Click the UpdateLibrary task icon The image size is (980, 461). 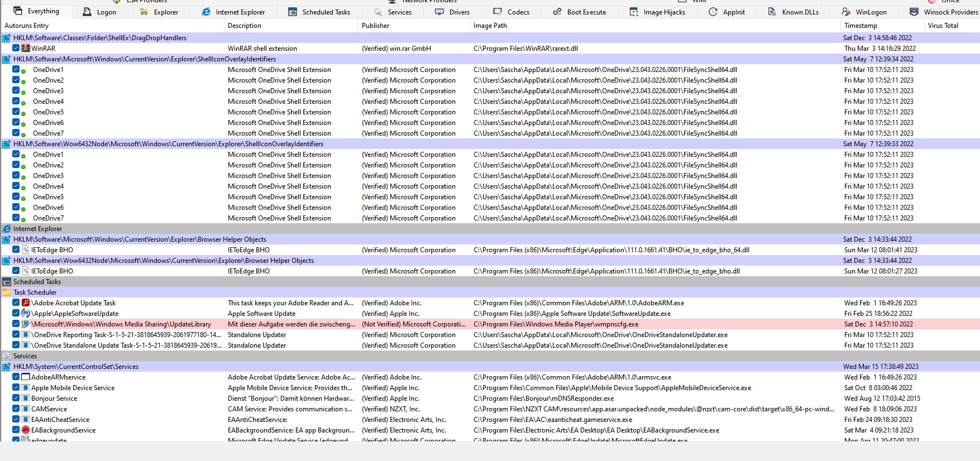(25, 324)
